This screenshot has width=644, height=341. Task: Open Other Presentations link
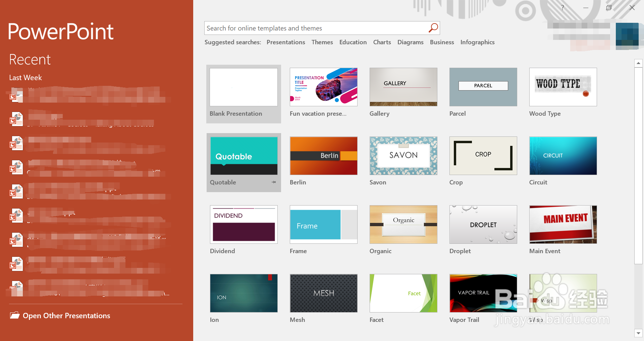66,316
